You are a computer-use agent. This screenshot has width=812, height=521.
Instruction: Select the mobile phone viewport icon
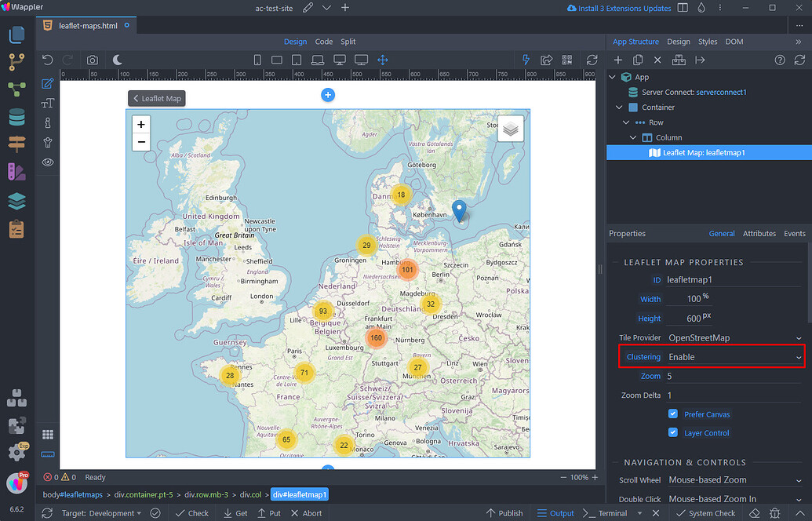click(x=257, y=59)
